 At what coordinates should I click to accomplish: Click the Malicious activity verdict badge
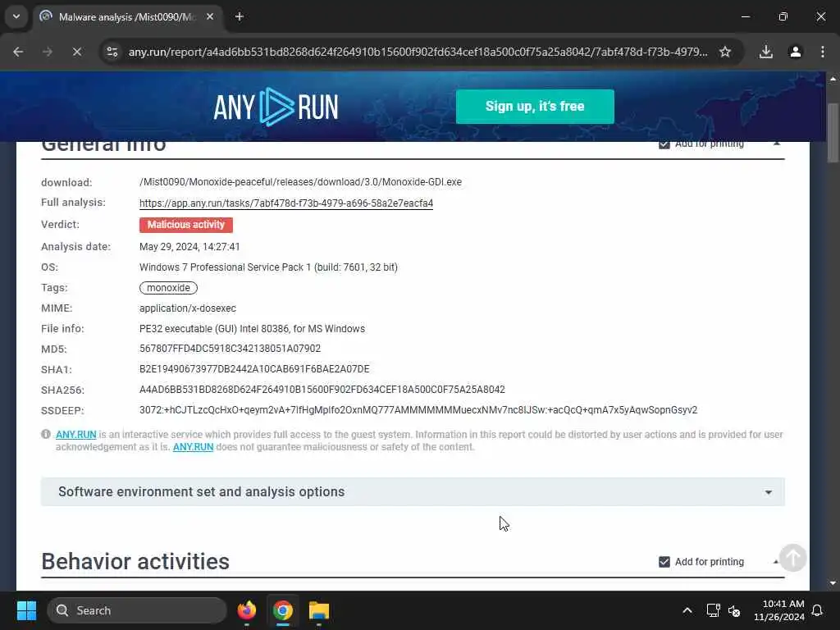point(186,225)
